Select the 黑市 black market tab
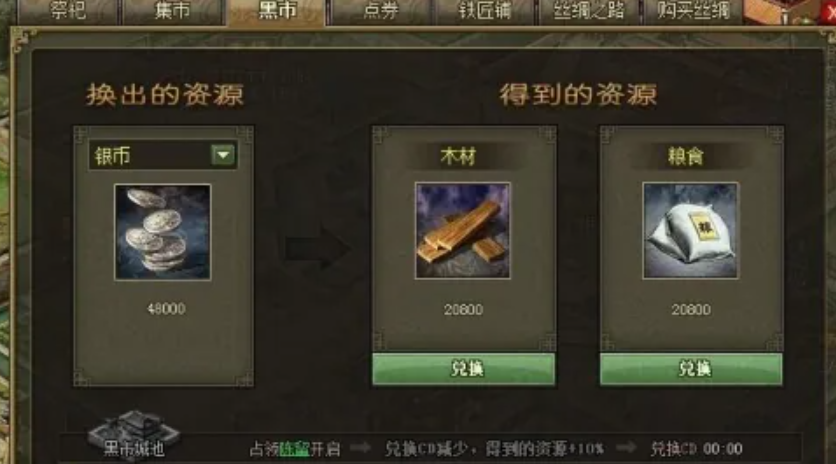Screen dimensions: 836x464 276,12
